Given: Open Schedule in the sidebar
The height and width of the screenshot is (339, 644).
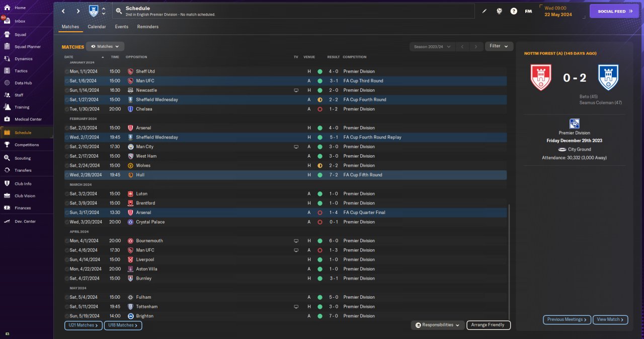Looking at the screenshot, I should pos(27,132).
